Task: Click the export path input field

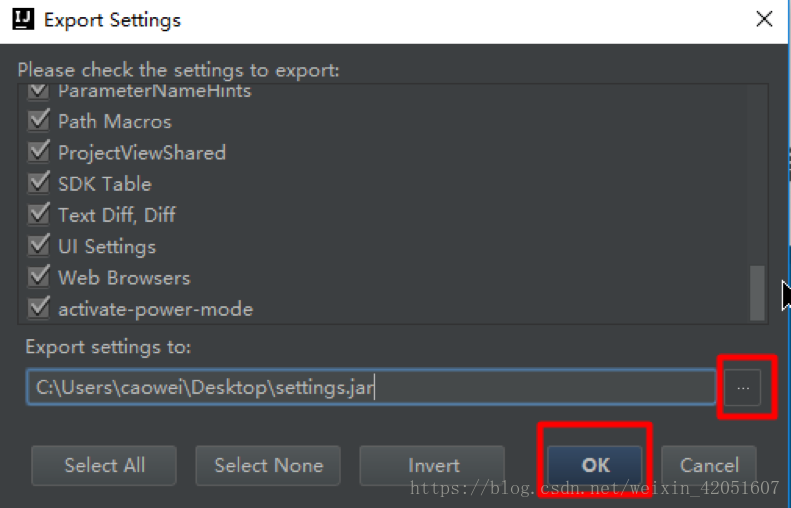Action: 370,387
